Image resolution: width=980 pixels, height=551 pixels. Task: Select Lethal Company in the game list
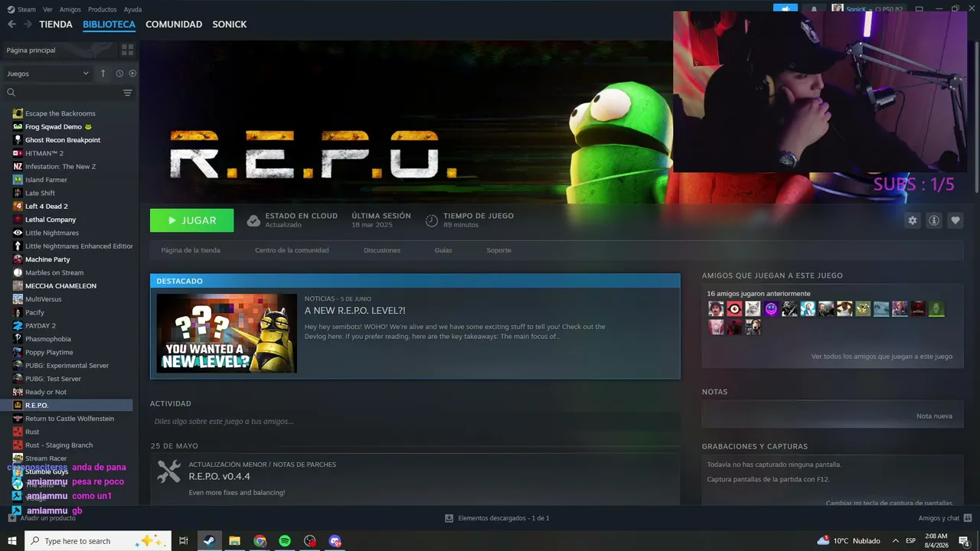pyautogui.click(x=51, y=220)
